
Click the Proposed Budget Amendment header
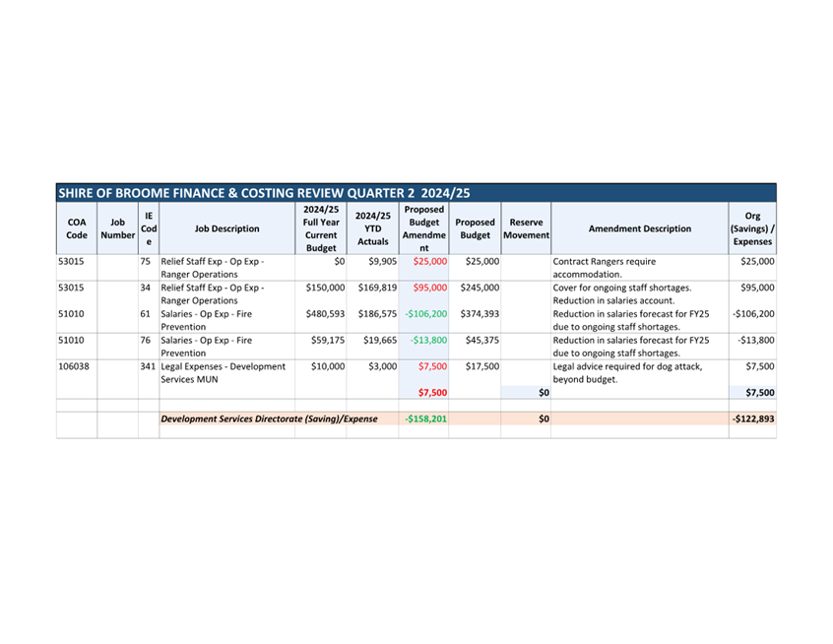tap(424, 228)
